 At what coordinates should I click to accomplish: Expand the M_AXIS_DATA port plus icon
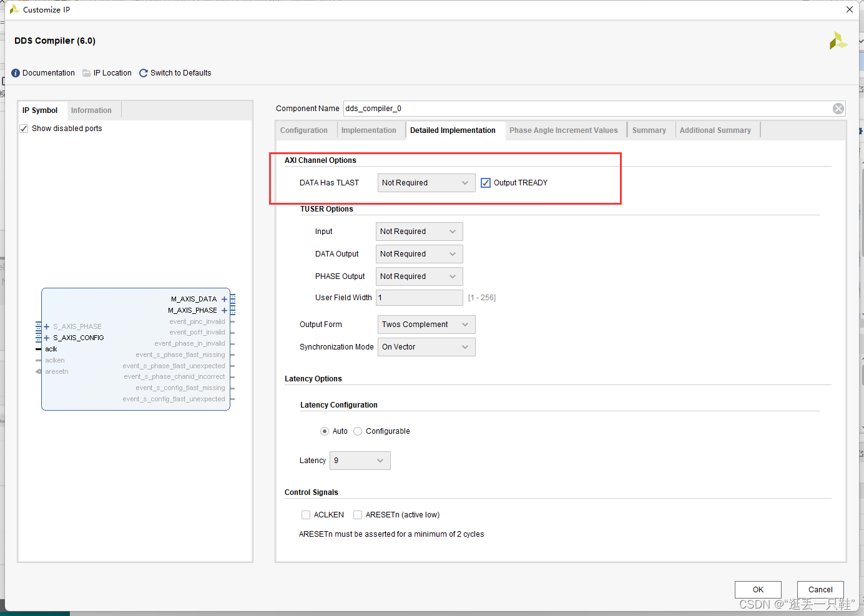pos(224,299)
